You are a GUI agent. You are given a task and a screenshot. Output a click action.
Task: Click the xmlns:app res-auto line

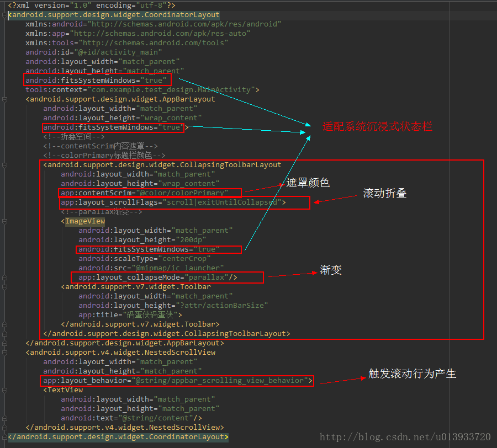click(138, 34)
